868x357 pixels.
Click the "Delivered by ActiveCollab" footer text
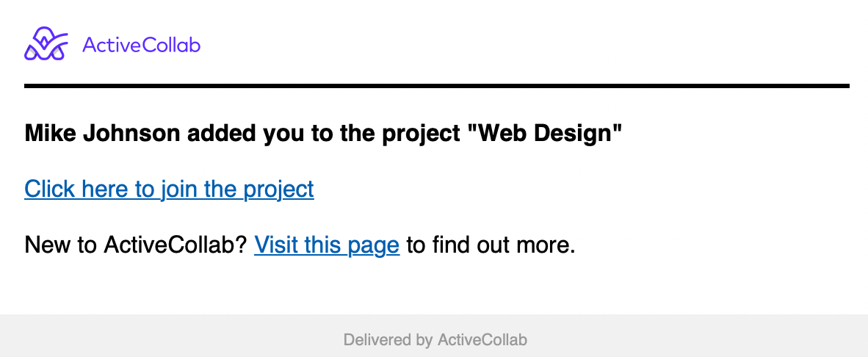[435, 339]
